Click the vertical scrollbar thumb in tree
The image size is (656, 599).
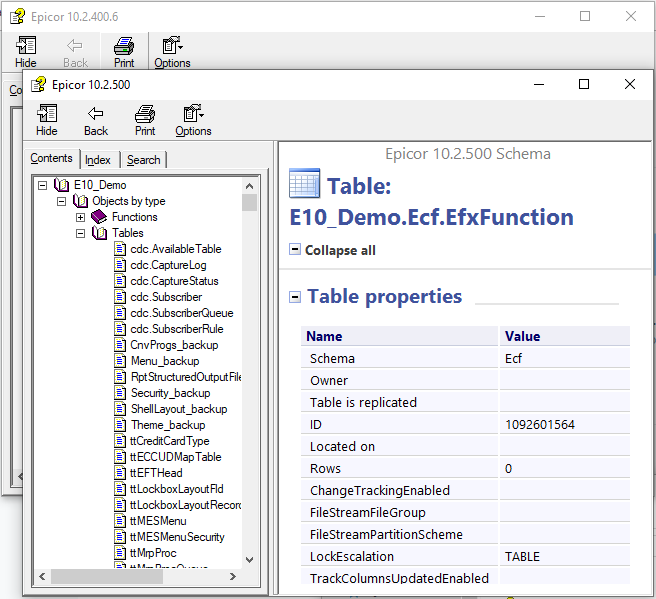click(249, 202)
